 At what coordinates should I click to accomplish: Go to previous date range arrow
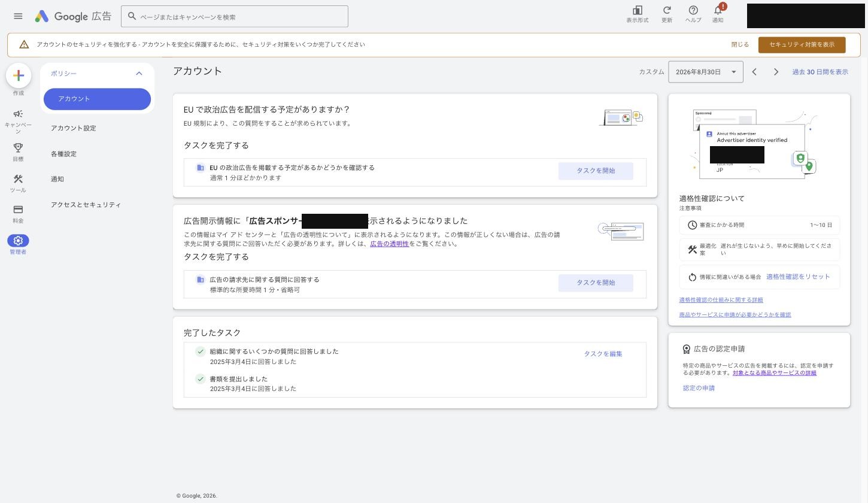[x=754, y=72]
